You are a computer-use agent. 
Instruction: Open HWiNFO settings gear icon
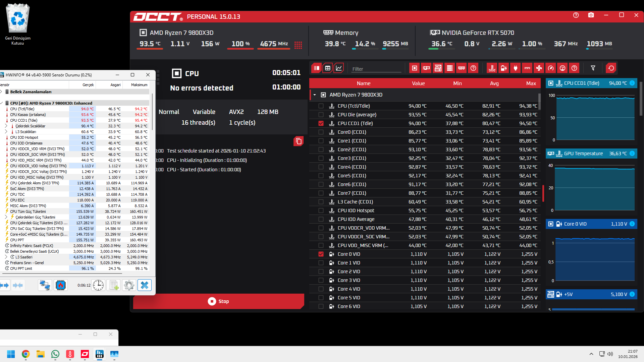[x=129, y=285]
